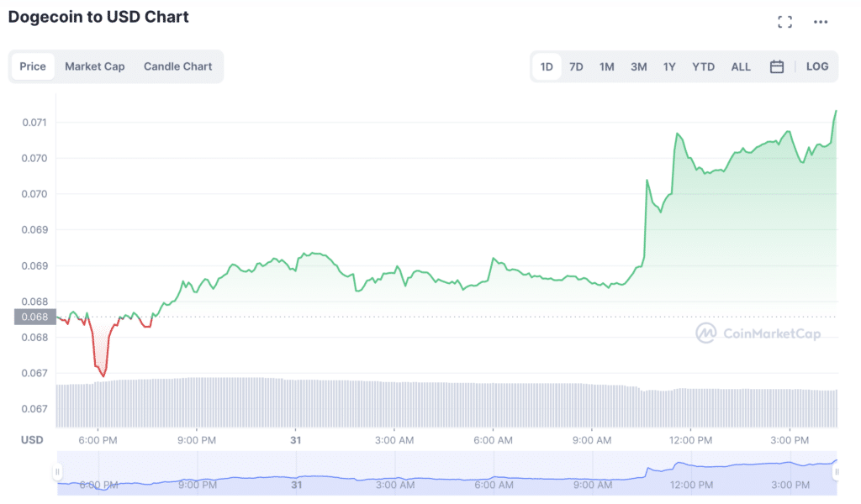This screenshot has height=504, width=861.
Task: Grab the left range slider handle
Action: [x=57, y=471]
